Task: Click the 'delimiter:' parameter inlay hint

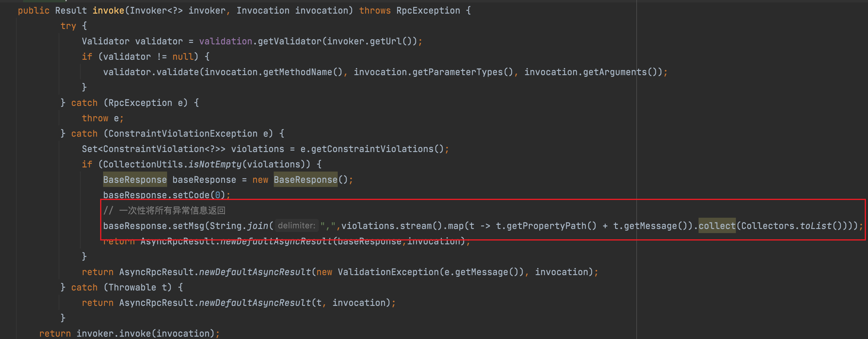Action: 297,226
